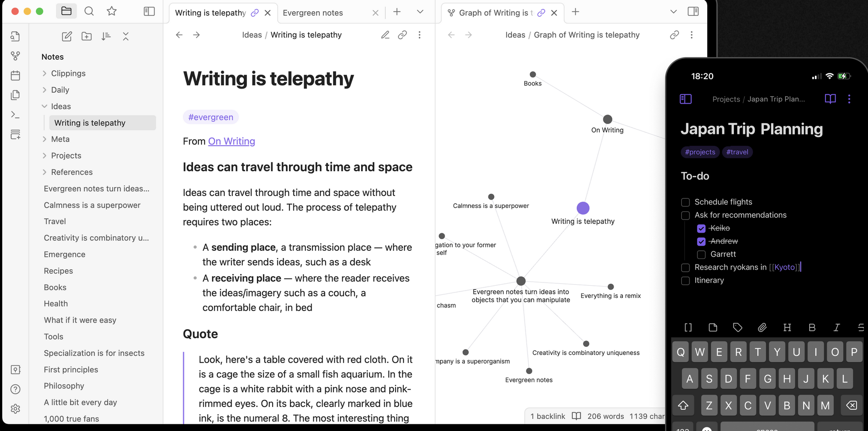Tap the tag icon in mobile toolbar
Screen dimensions: 868x431
point(738,327)
